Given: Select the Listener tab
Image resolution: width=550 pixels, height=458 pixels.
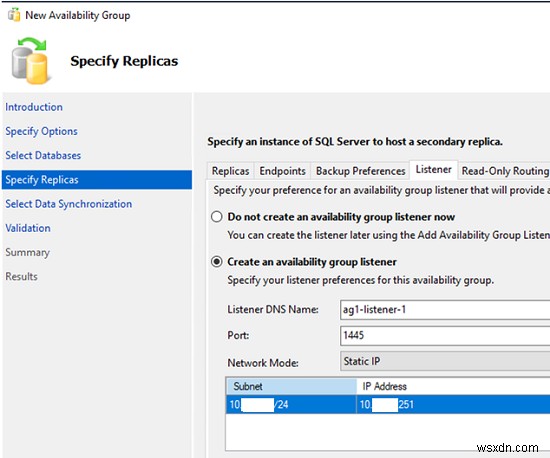Looking at the screenshot, I should [x=434, y=170].
